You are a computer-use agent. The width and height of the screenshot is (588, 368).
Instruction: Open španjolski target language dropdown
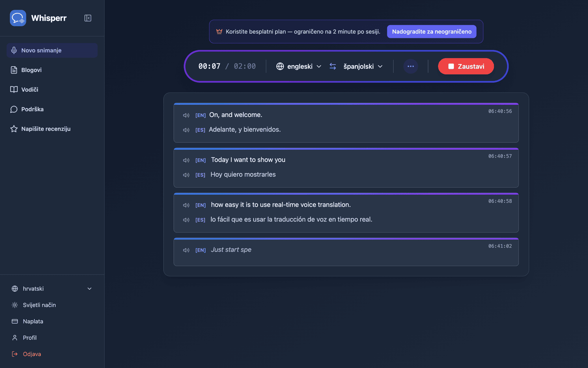tap(363, 66)
